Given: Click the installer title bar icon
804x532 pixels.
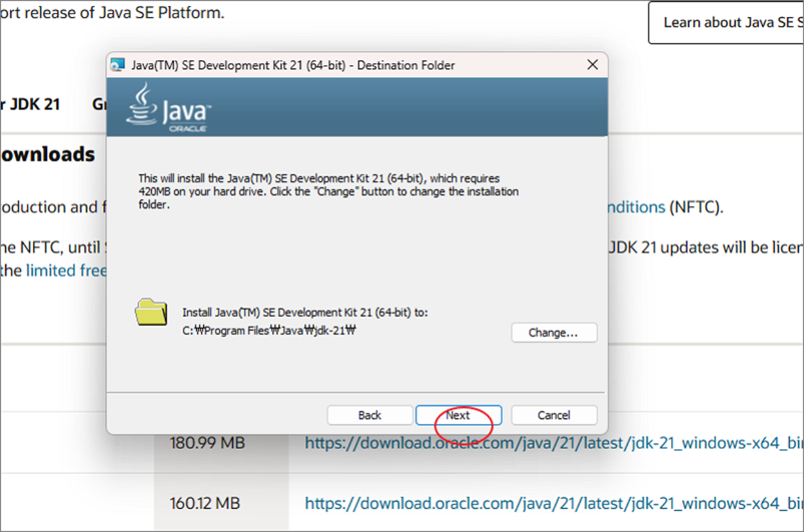Looking at the screenshot, I should [117, 65].
